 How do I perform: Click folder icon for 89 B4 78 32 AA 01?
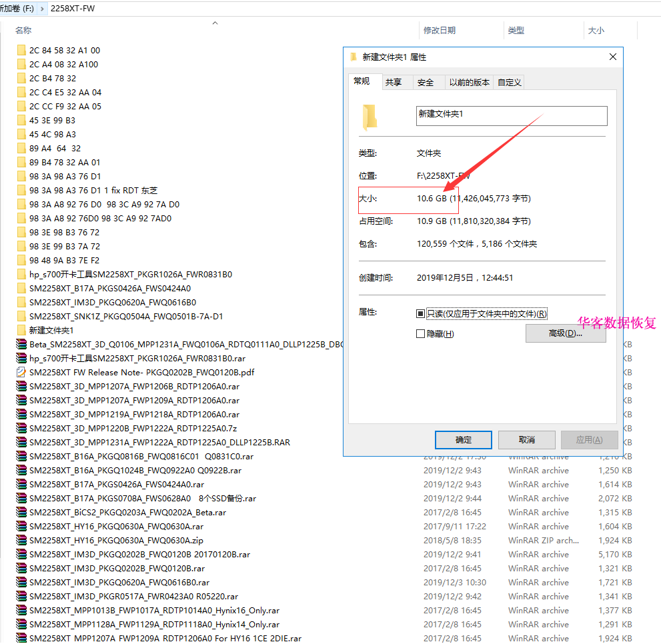tap(21, 162)
